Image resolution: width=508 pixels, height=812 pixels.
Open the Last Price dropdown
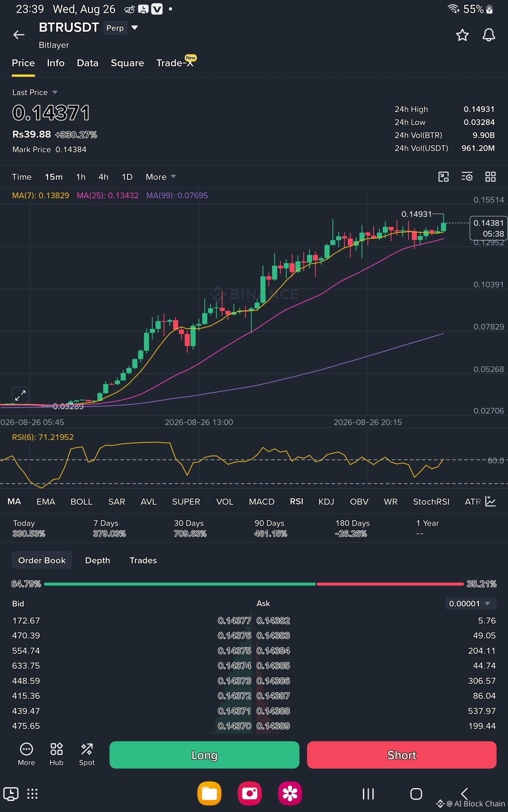tap(35, 92)
